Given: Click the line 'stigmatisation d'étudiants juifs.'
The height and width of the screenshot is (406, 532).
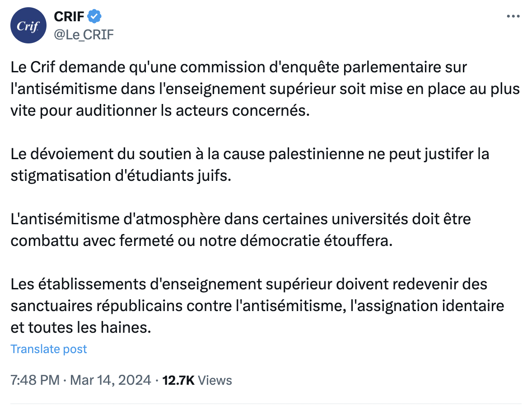Looking at the screenshot, I should point(121,176).
